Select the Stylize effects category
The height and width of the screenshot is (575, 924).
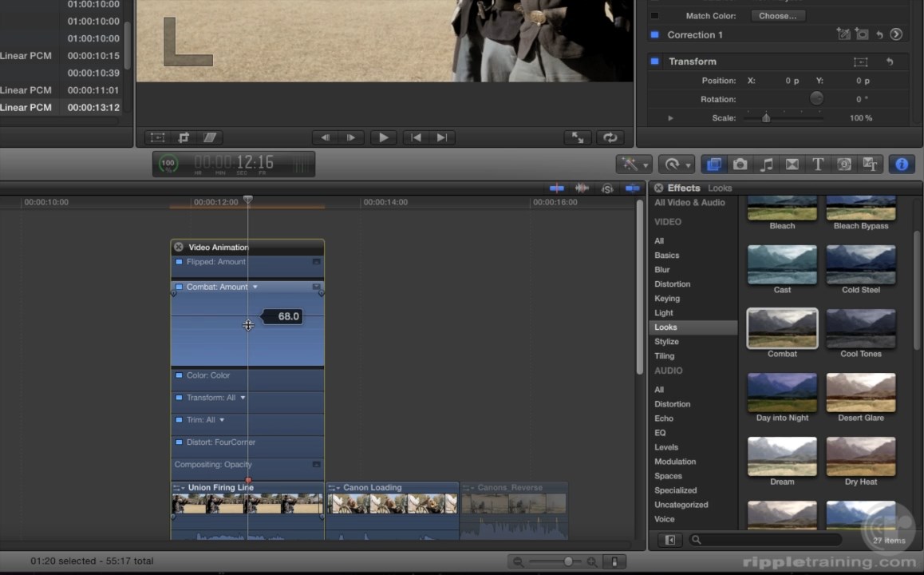(666, 342)
